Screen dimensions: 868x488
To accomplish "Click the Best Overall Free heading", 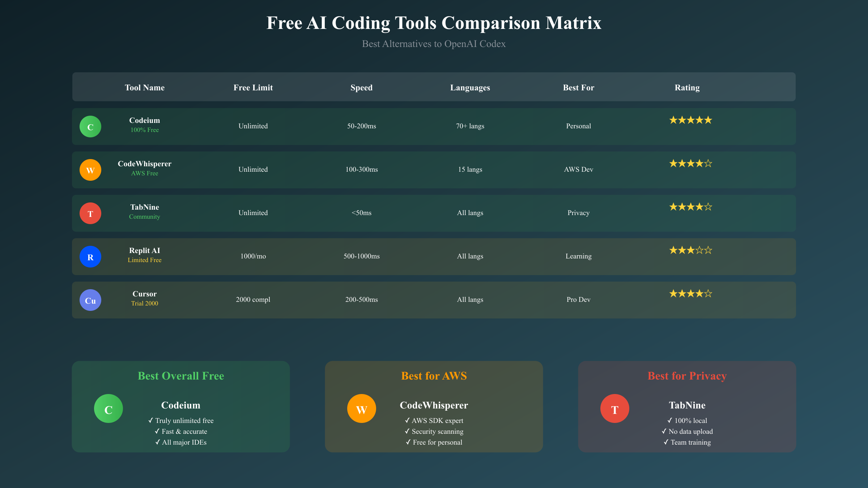I will pyautogui.click(x=181, y=376).
